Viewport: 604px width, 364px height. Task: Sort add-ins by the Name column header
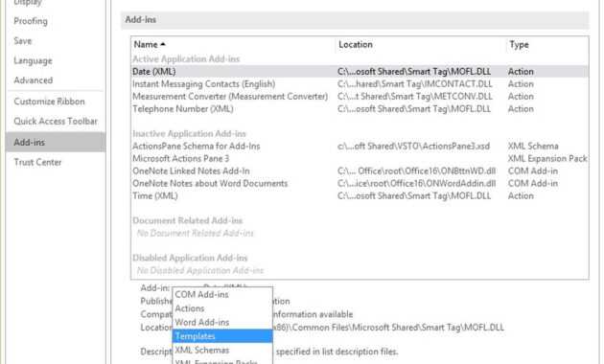[150, 45]
